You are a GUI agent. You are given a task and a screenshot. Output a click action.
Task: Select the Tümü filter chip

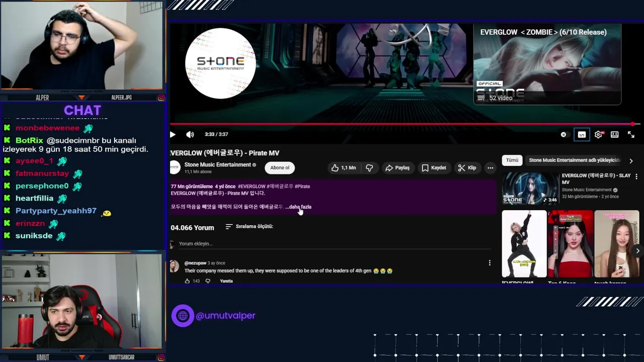click(x=512, y=160)
